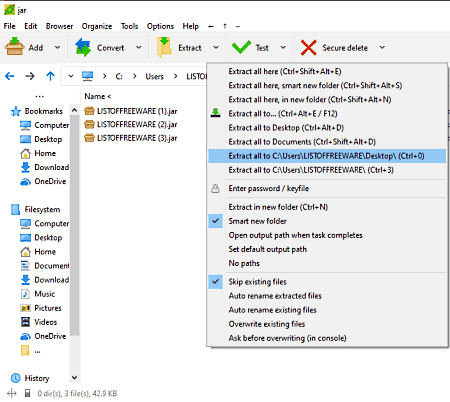Enable Auto rename existing files
The height and width of the screenshot is (402, 450).
point(327,310)
